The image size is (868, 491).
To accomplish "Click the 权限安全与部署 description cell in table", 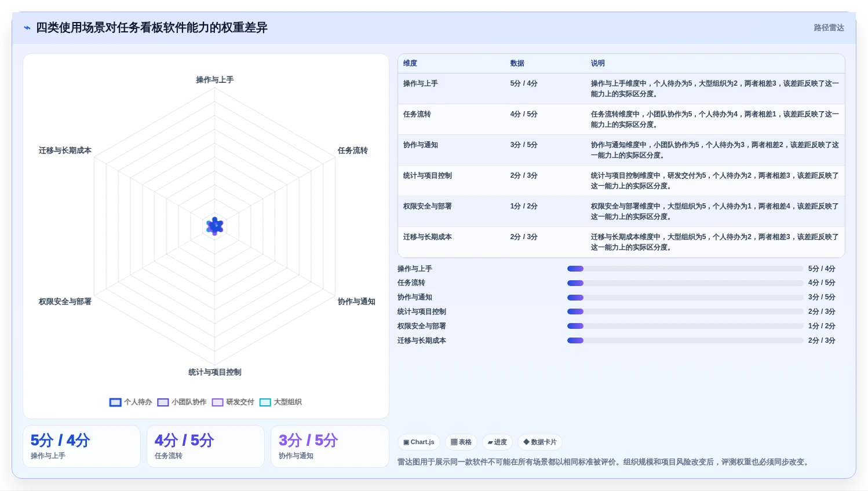I will [x=715, y=211].
